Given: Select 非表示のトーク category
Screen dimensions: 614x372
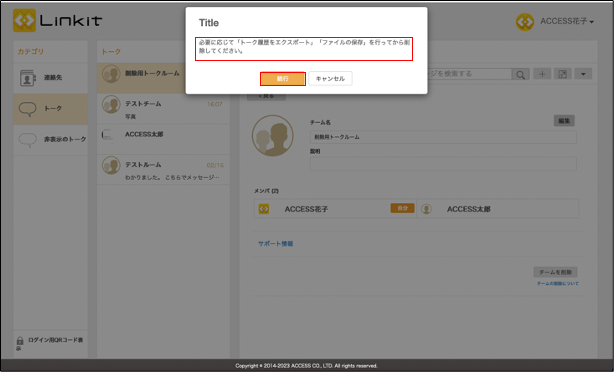Looking at the screenshot, I should (51, 139).
